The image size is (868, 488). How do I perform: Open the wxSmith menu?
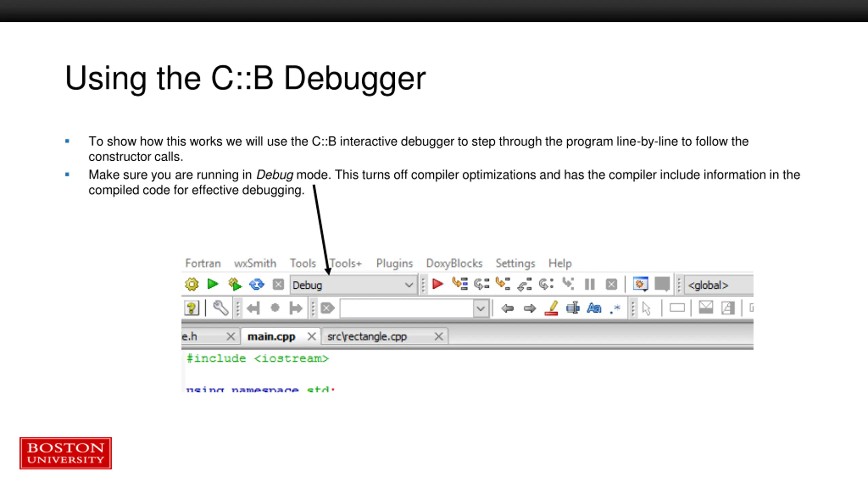tap(255, 263)
